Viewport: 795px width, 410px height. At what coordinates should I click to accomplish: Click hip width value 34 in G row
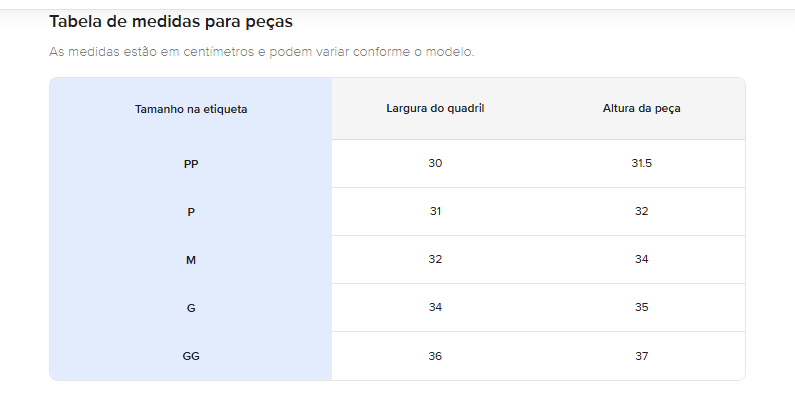[x=435, y=307]
